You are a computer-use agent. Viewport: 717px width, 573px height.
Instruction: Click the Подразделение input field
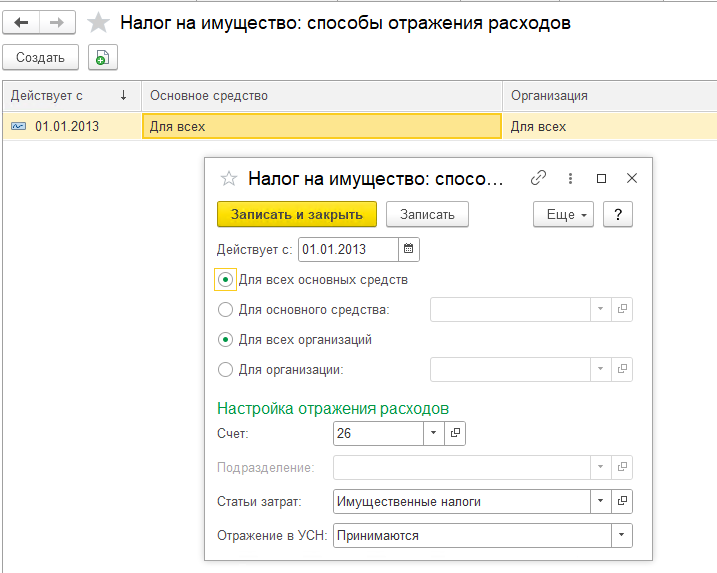tap(462, 467)
